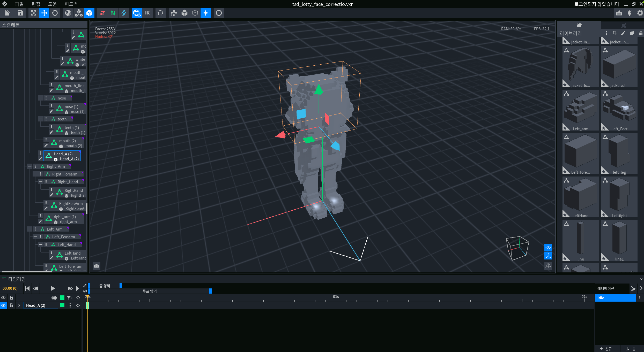Open the 편집 menu
Screen dimensions: 644x352
click(36, 4)
